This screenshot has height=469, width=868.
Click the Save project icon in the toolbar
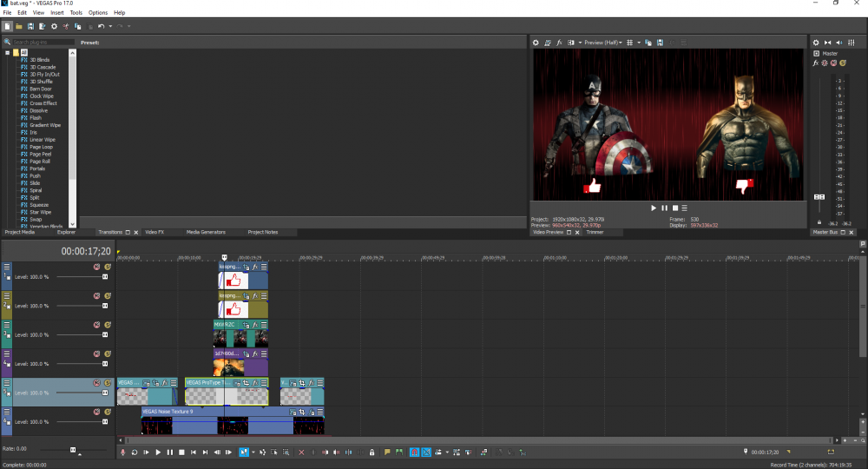30,27
